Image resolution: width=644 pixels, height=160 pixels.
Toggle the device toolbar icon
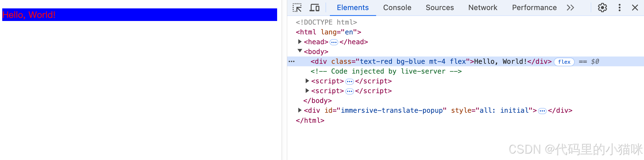click(x=314, y=8)
